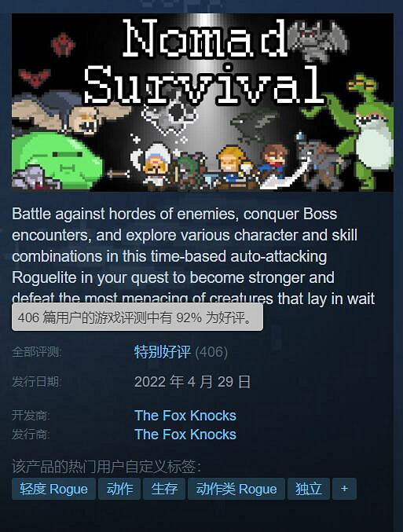Viewport: 403px width, 532px height.
Task: Click the red skull emblem in the banner
Action: pos(63,45)
